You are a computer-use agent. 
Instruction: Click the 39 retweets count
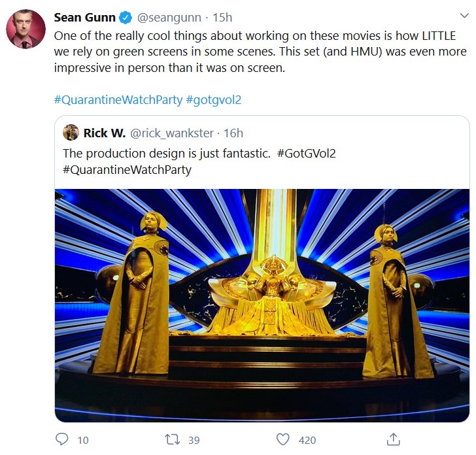tap(194, 440)
